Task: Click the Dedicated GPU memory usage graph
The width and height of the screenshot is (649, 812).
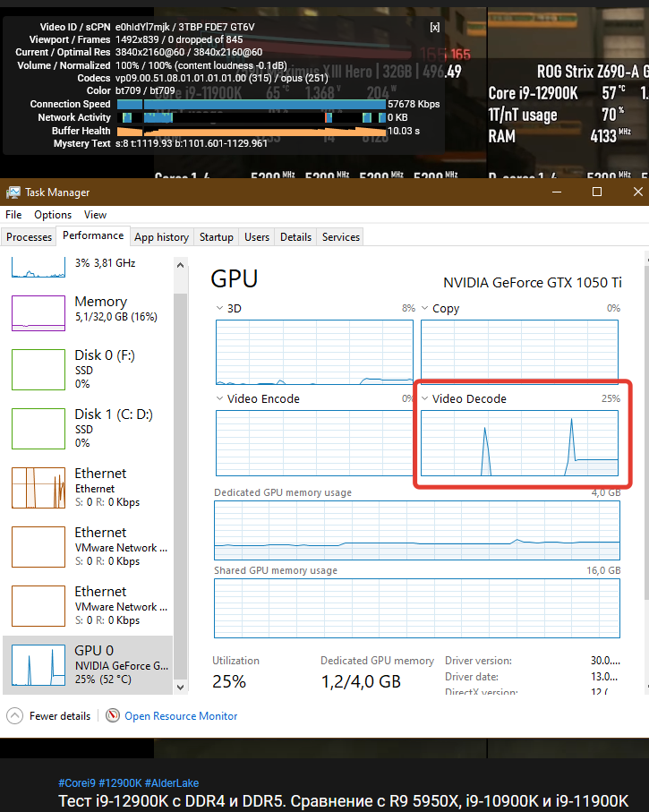Action: pyautogui.click(x=417, y=530)
